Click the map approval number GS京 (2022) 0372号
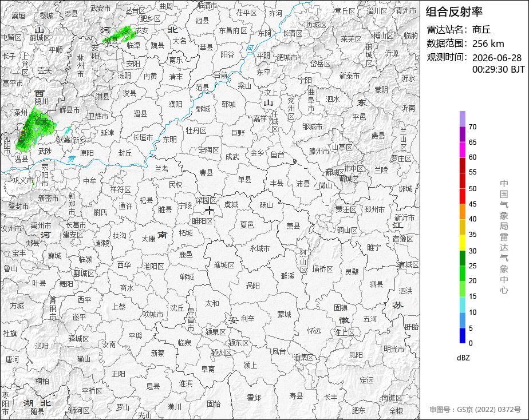Image resolution: width=529 pixels, height=420 pixels. coord(489,410)
